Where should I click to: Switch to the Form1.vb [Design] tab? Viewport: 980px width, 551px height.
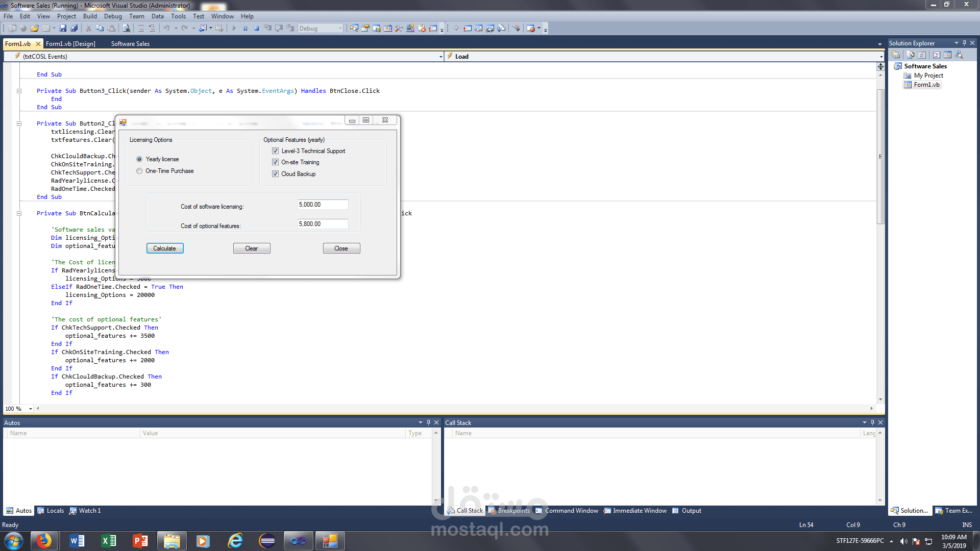(71, 44)
